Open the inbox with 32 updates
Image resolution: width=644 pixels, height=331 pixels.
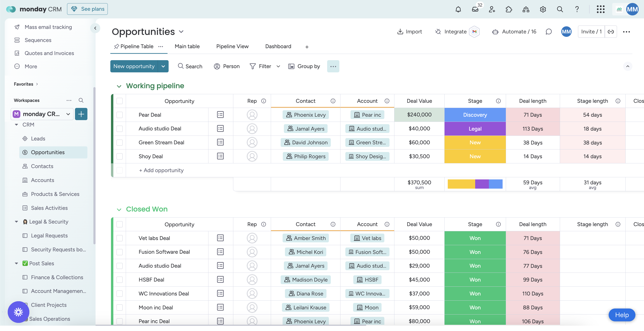click(475, 9)
